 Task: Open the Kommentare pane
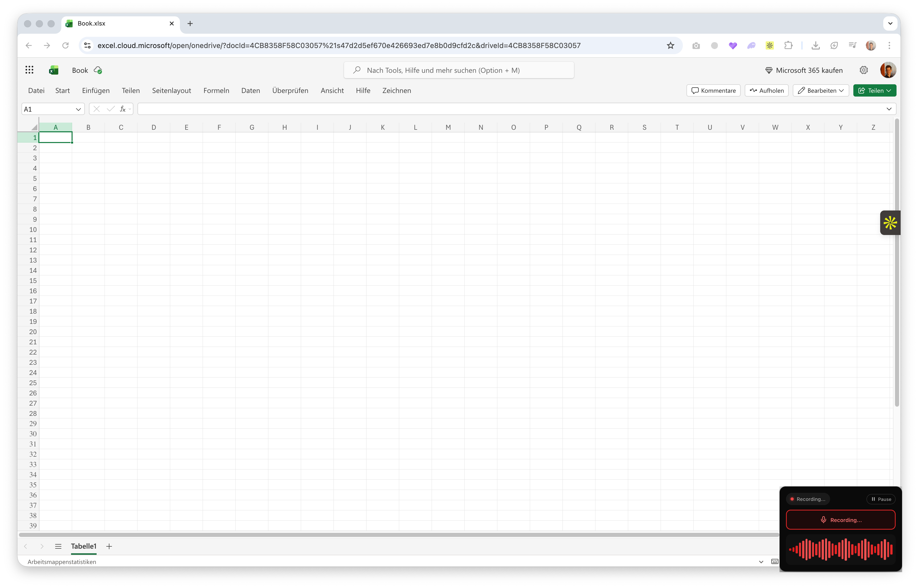coord(713,90)
